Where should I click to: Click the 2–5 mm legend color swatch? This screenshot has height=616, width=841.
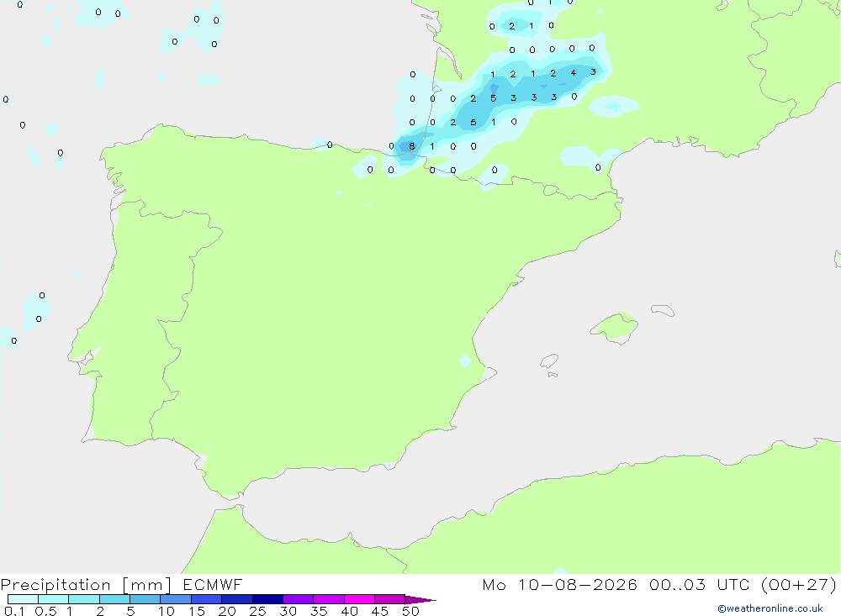point(114,599)
